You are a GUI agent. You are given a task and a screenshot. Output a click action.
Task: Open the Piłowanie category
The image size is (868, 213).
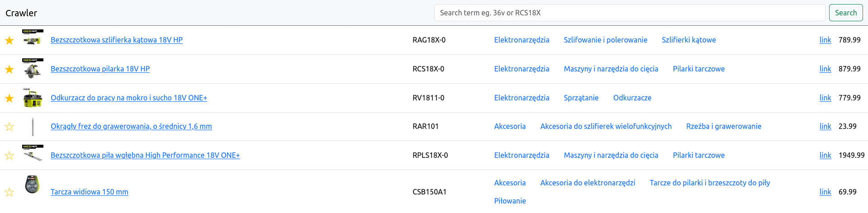tap(510, 201)
